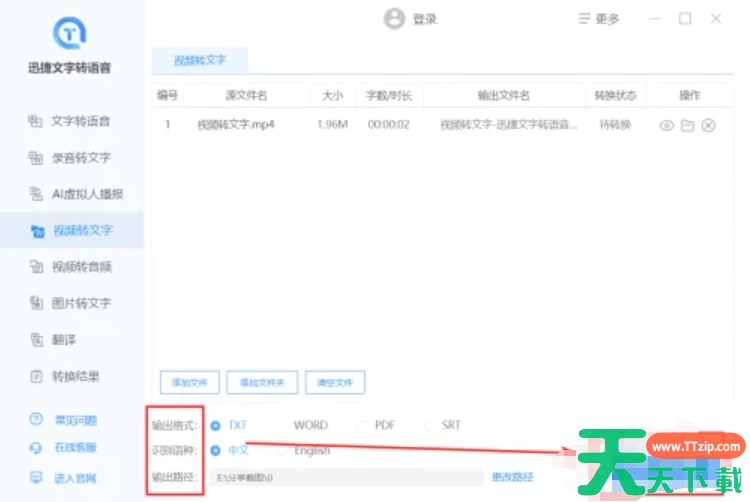Viewport: 750px width, 502px height.
Task: Click the 待转换 status cell
Action: pyautogui.click(x=615, y=125)
